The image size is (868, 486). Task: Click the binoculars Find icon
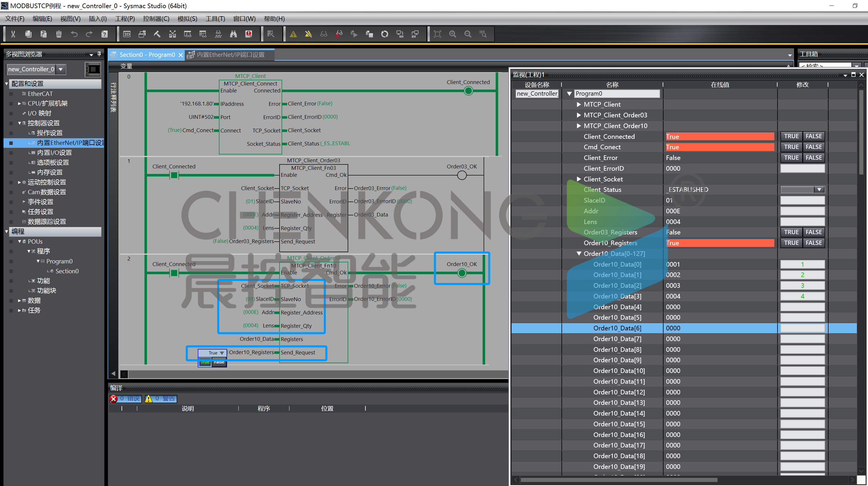233,34
